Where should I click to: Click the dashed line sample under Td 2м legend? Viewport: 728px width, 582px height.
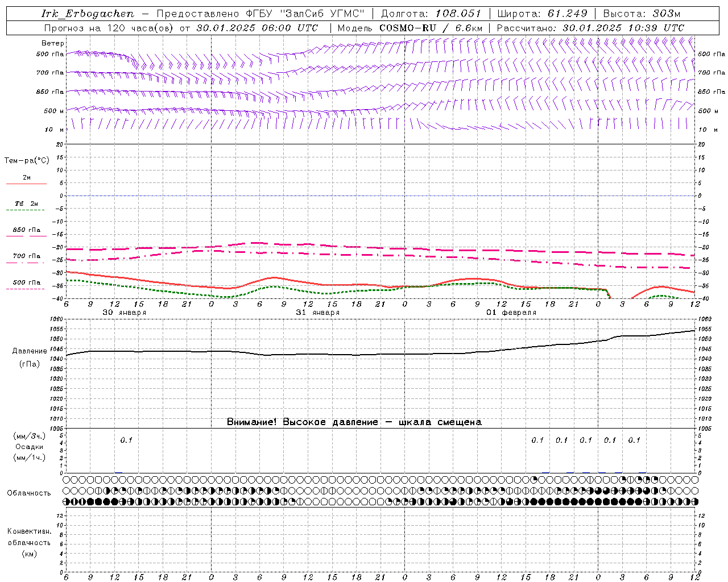coord(25,210)
